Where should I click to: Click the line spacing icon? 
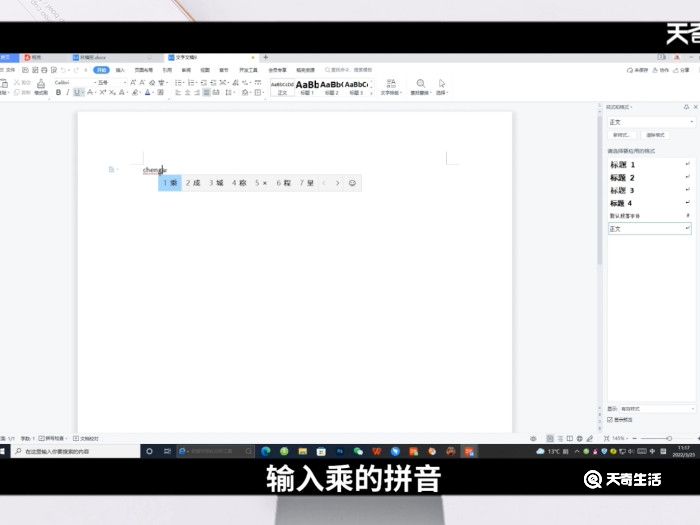coord(229,92)
